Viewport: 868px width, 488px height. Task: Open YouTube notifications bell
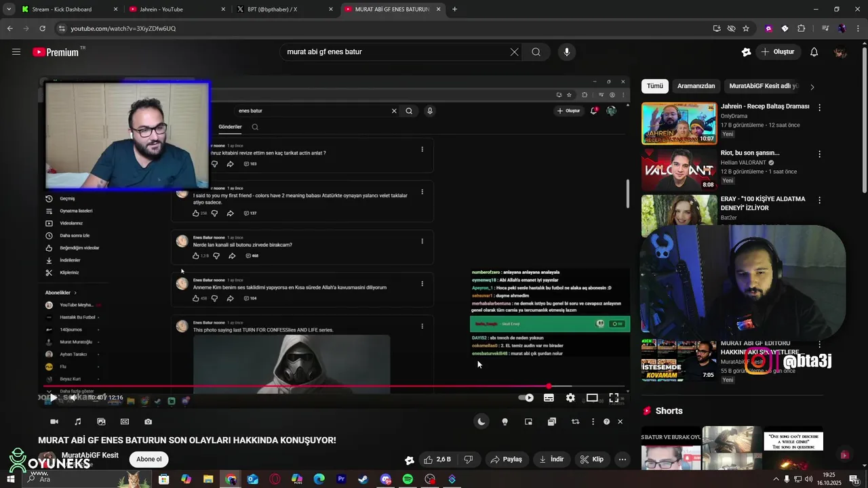click(814, 52)
